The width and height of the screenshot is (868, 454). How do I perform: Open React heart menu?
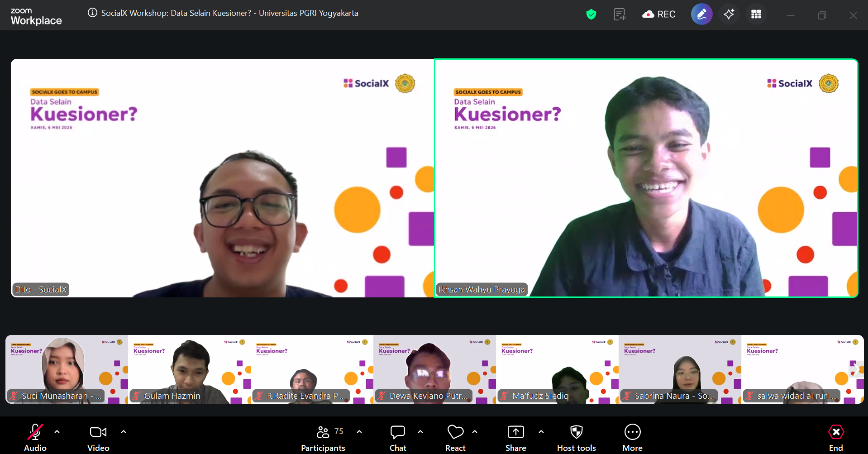[x=455, y=437]
